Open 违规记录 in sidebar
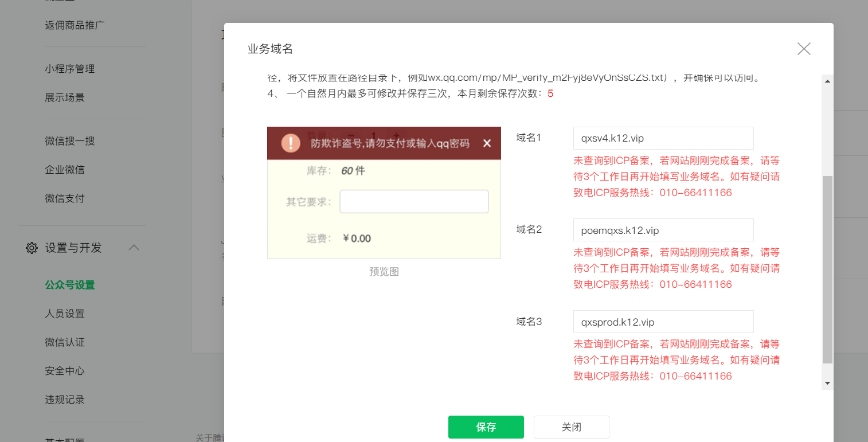This screenshot has height=442, width=868. click(x=65, y=400)
